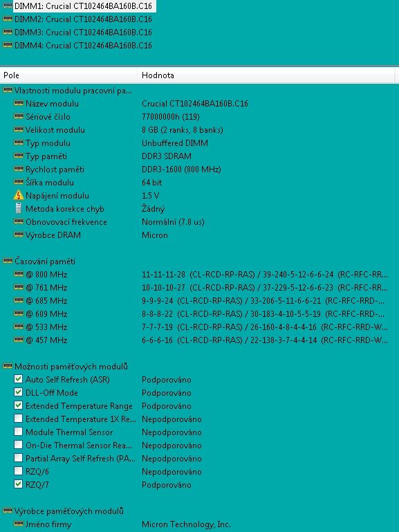Toggle the RZQ/6 checkbox

[x=18, y=471]
